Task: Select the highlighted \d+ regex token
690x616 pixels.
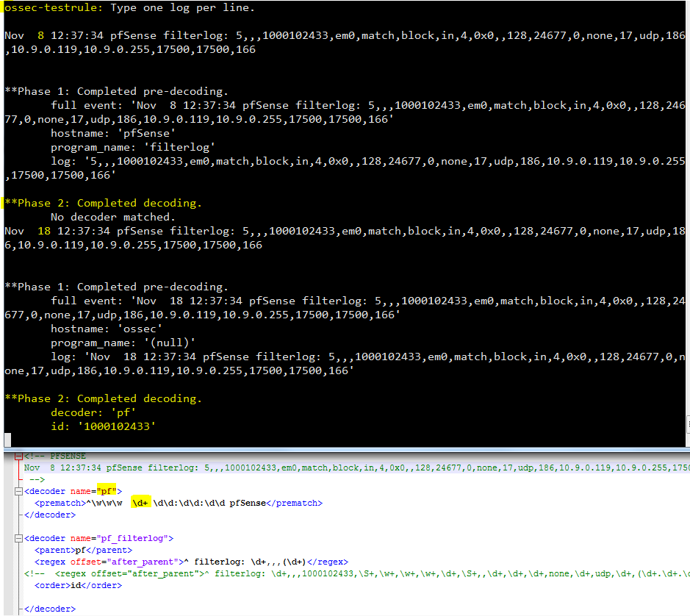Action: [x=140, y=502]
